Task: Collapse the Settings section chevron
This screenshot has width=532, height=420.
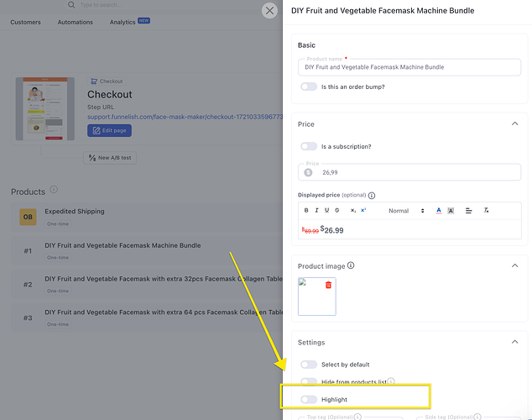Action: pyautogui.click(x=514, y=343)
